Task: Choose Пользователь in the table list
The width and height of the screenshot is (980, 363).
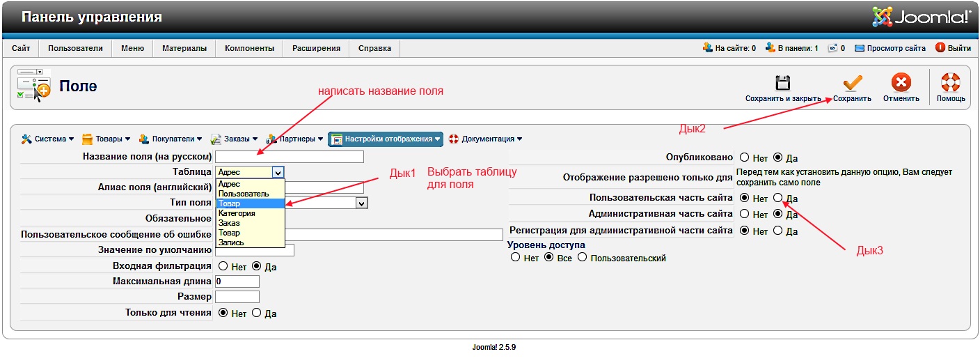Action: 250,194
